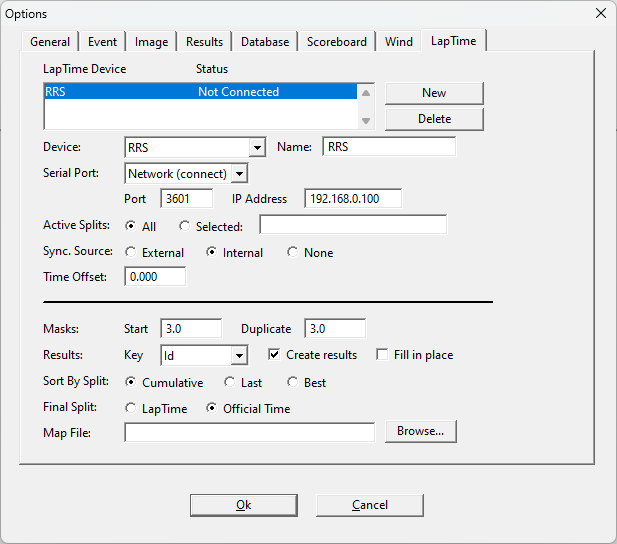The image size is (617, 544).
Task: Set Sync Source to External
Action: point(154,252)
